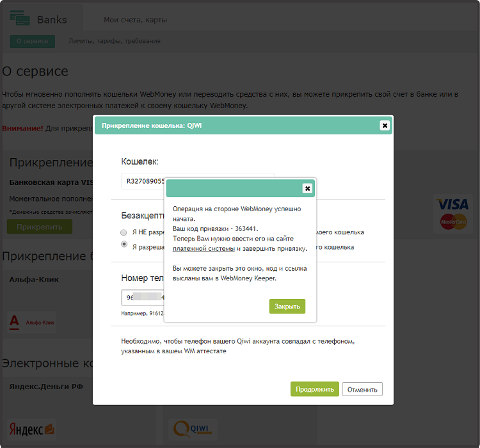Select the О сервисе tab

(x=32, y=42)
